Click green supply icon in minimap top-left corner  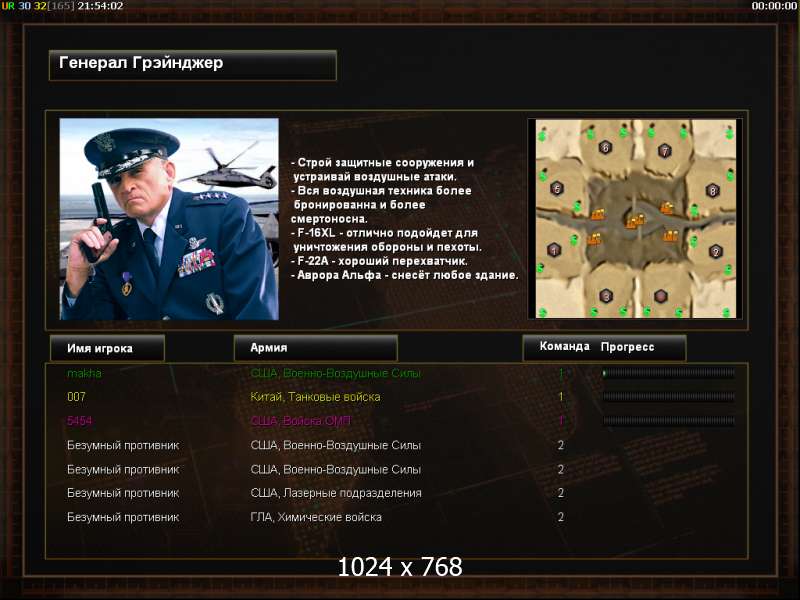click(x=542, y=136)
